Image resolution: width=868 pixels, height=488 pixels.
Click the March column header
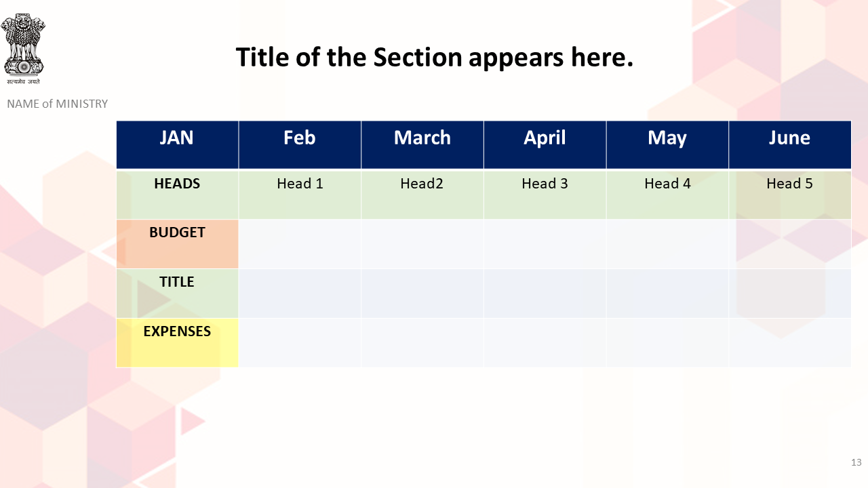coord(422,145)
